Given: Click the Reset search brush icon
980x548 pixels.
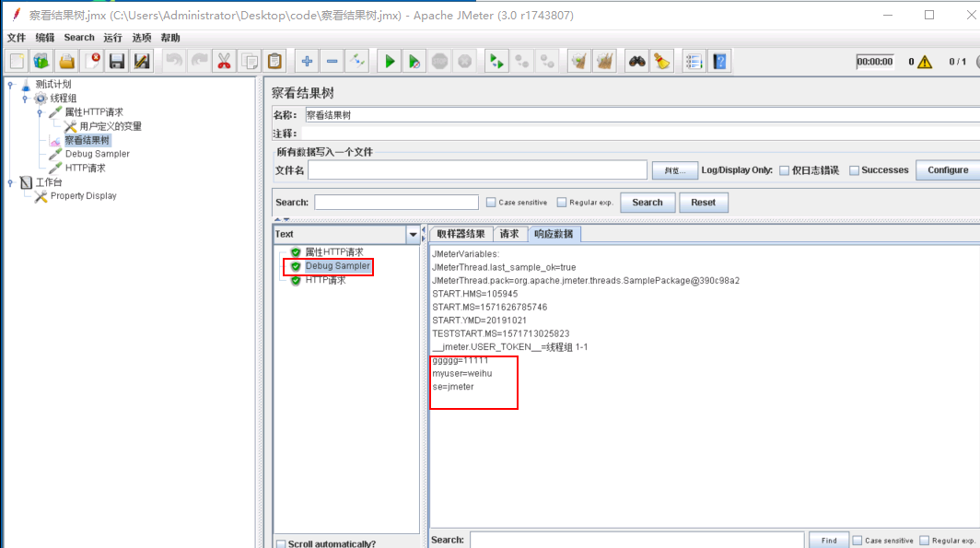Looking at the screenshot, I should coord(662,61).
